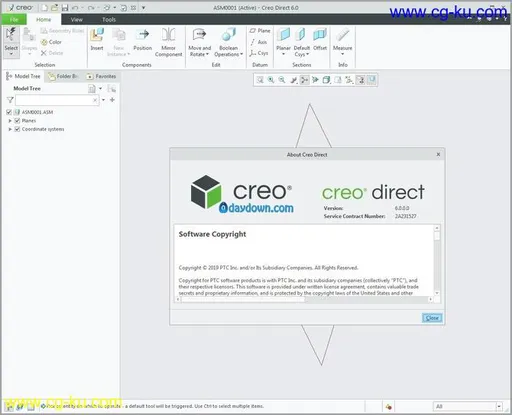Toggle the ASM0001.ASM checkbox
This screenshot has width=512, height=415.
pyautogui.click(x=9, y=112)
